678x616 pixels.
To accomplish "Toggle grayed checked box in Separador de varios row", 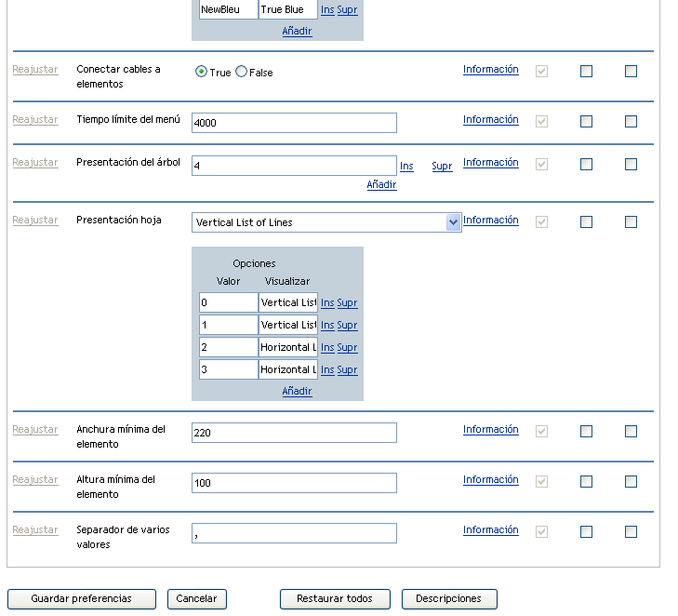I will tap(541, 531).
